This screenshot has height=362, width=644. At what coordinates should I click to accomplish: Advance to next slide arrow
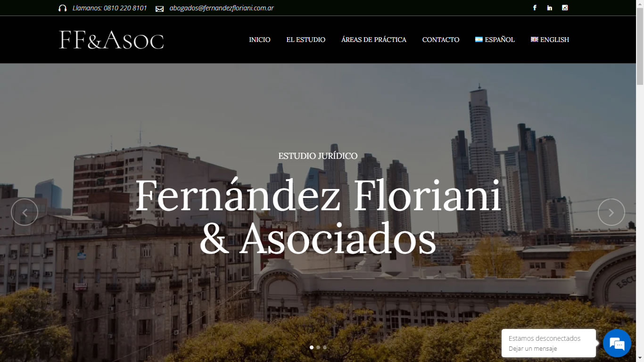pyautogui.click(x=611, y=212)
